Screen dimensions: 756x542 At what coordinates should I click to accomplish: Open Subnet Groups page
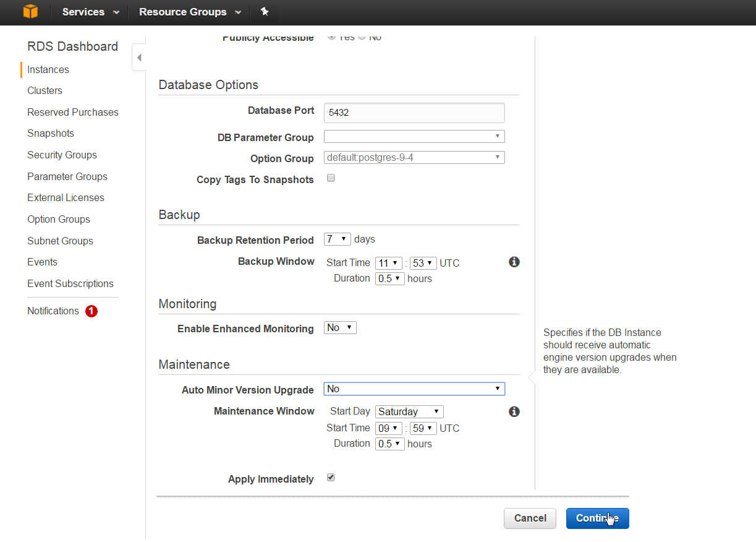coord(60,241)
